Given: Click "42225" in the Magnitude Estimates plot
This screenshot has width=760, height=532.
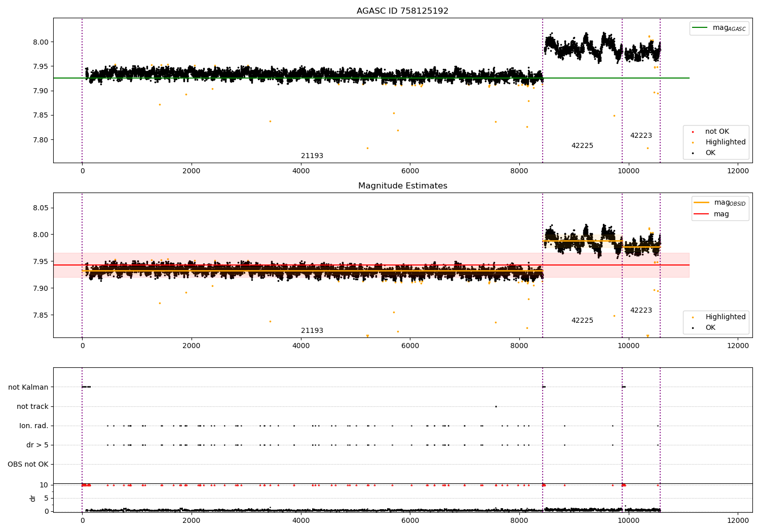Looking at the screenshot, I should 582,321.
